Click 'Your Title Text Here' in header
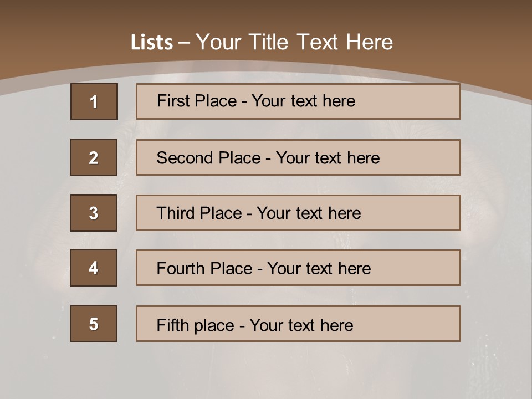 [x=294, y=42]
